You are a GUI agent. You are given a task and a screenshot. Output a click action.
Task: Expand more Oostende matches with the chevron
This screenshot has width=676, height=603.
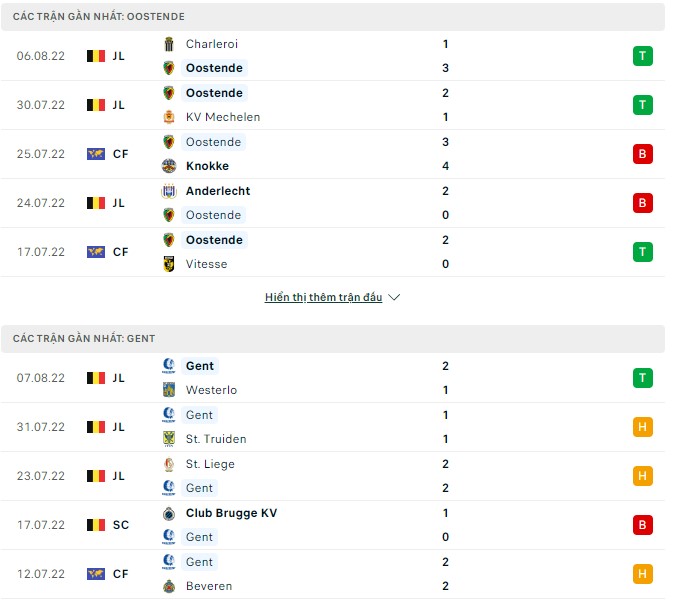394,297
